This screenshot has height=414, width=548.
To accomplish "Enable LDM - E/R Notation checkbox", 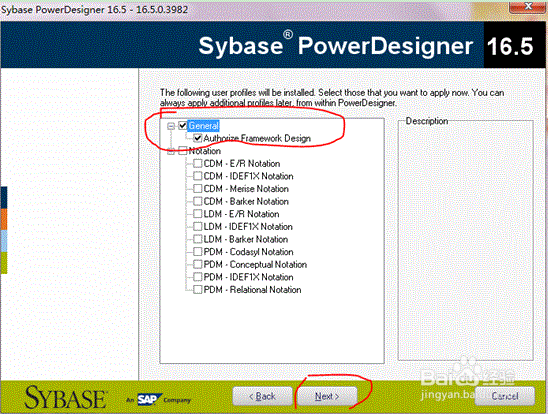I will pyautogui.click(x=198, y=213).
